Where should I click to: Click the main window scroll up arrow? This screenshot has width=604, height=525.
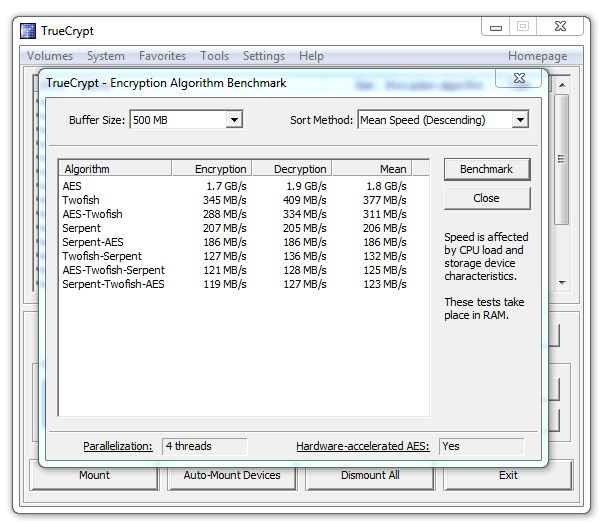click(562, 85)
